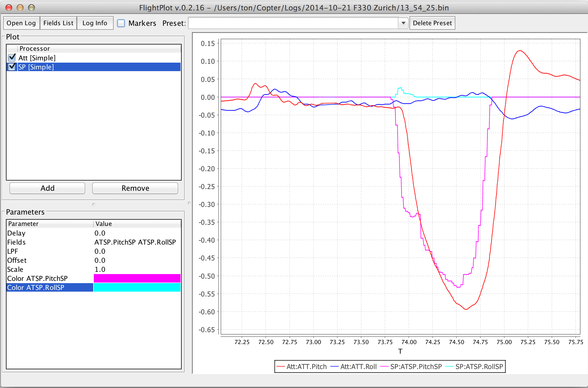Toggle visibility of SP [Simple] processor

pos(10,67)
